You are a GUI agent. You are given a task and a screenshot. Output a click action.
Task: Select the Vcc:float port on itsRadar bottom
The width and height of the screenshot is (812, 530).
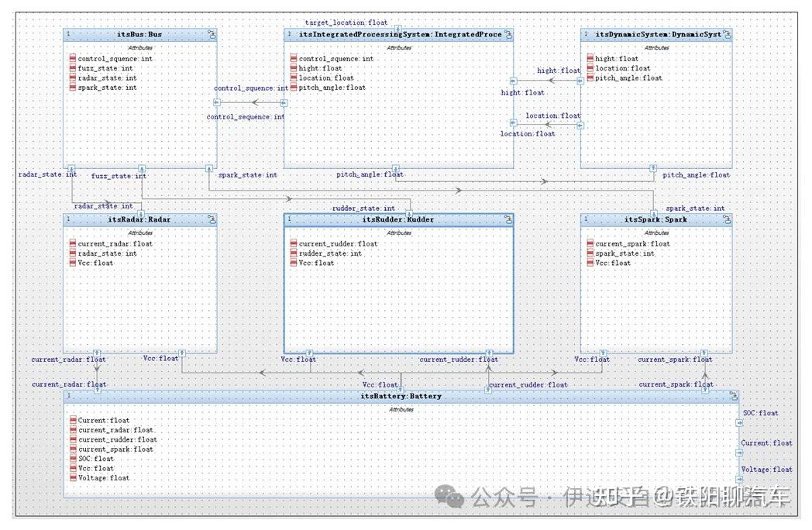click(182, 353)
